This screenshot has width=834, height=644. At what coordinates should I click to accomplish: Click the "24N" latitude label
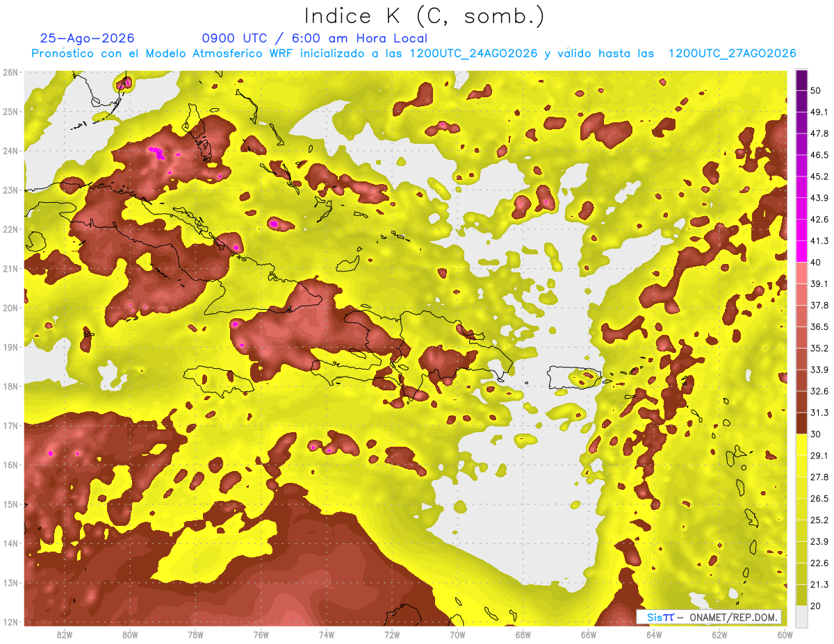pyautogui.click(x=10, y=151)
